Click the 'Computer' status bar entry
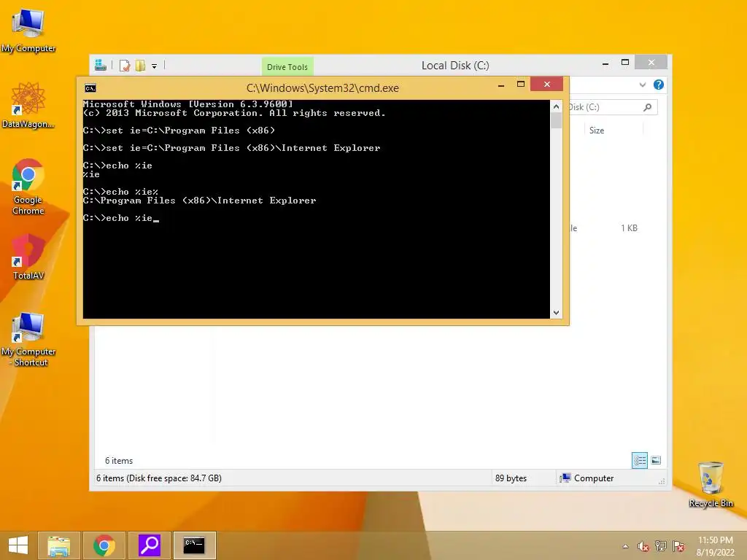The width and height of the screenshot is (747, 560). point(587,478)
